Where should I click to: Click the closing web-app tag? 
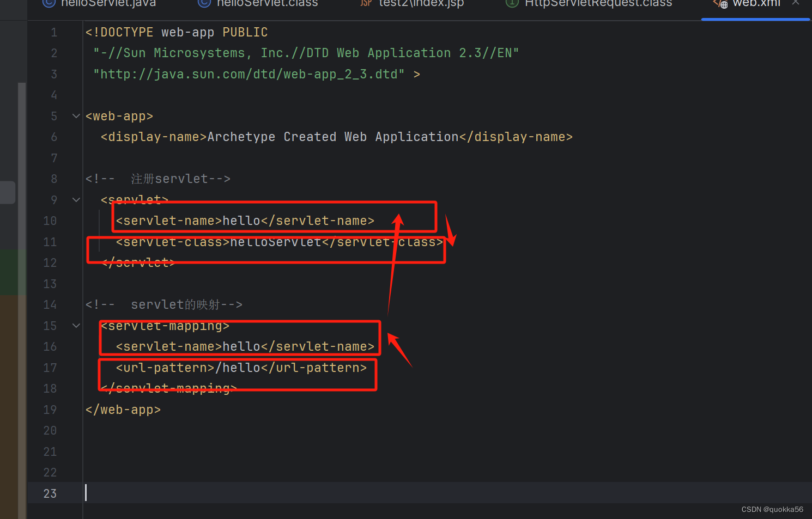pos(123,410)
